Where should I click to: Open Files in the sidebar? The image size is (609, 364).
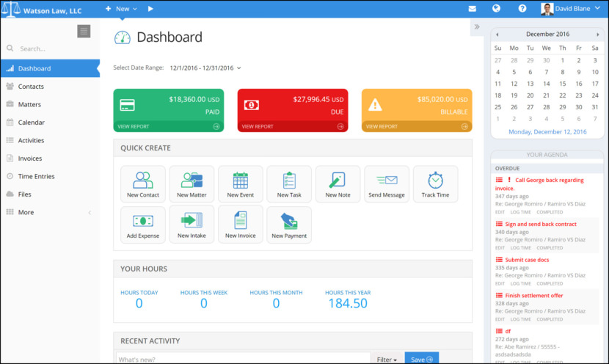(50, 194)
